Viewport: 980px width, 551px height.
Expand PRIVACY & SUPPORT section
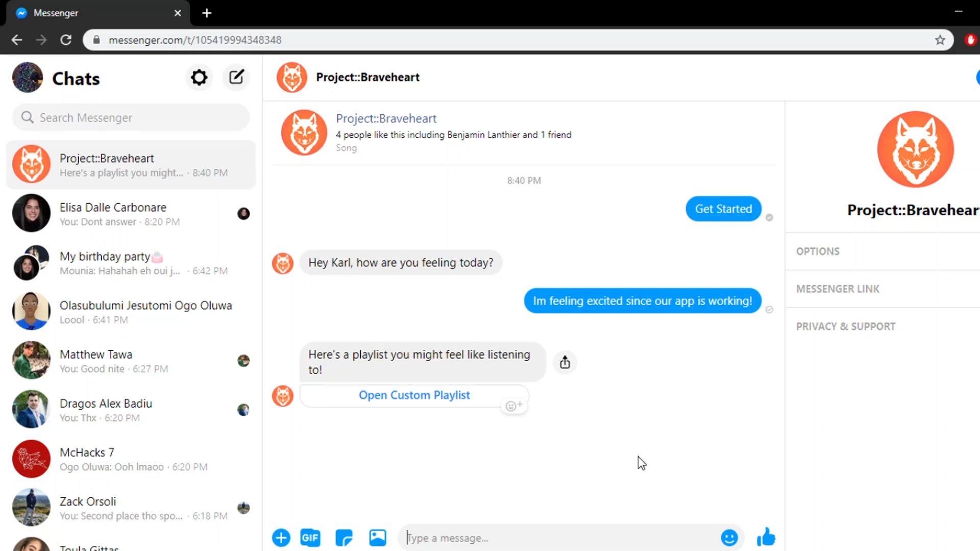(x=846, y=327)
